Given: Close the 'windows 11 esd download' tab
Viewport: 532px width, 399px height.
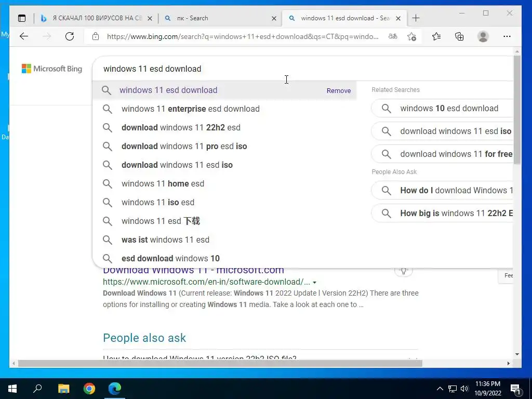Looking at the screenshot, I should tap(398, 18).
